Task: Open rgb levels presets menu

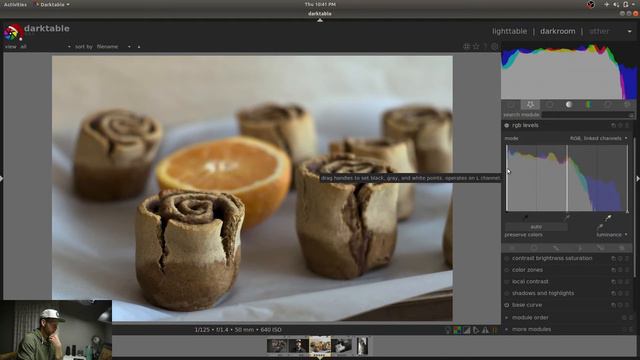Action: 627,125
